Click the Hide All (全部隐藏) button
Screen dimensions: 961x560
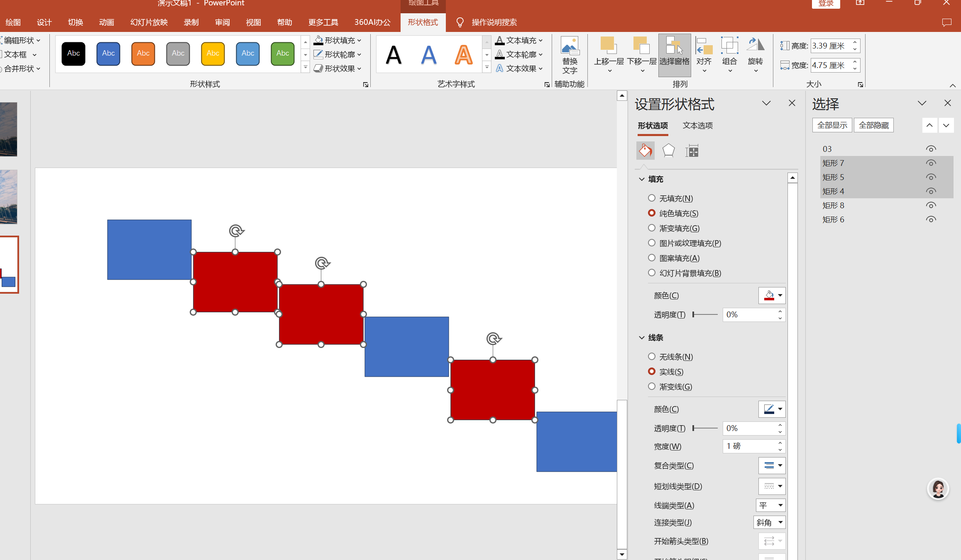pyautogui.click(x=873, y=125)
